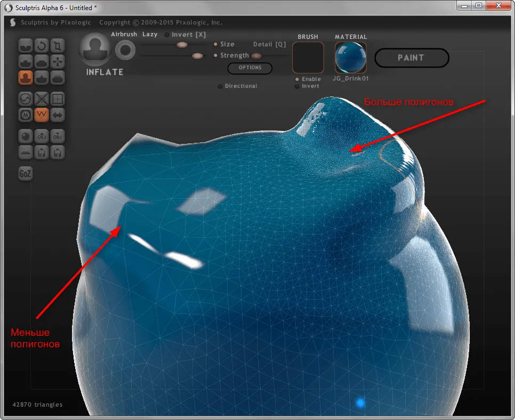Click the floppy disk icon with down arrow

point(58,152)
